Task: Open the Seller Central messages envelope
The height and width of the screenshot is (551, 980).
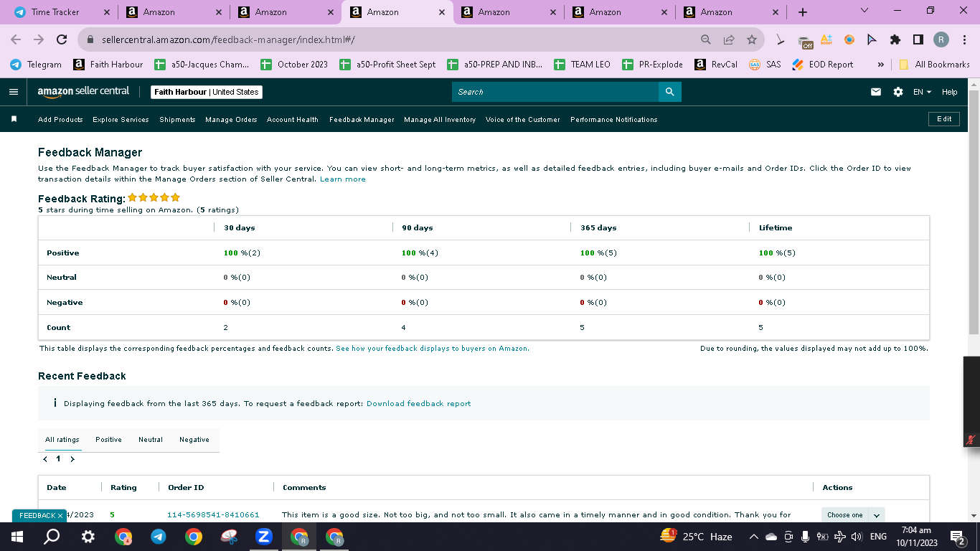Action: click(875, 92)
